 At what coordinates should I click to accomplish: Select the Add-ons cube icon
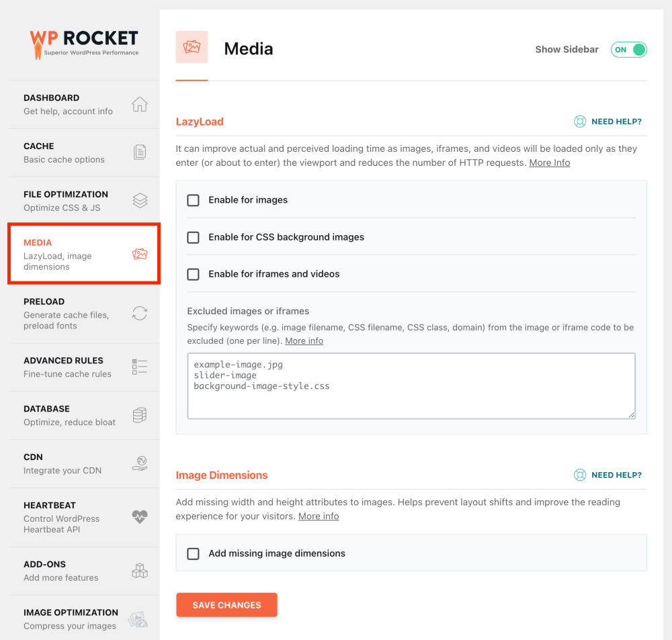[x=139, y=570]
